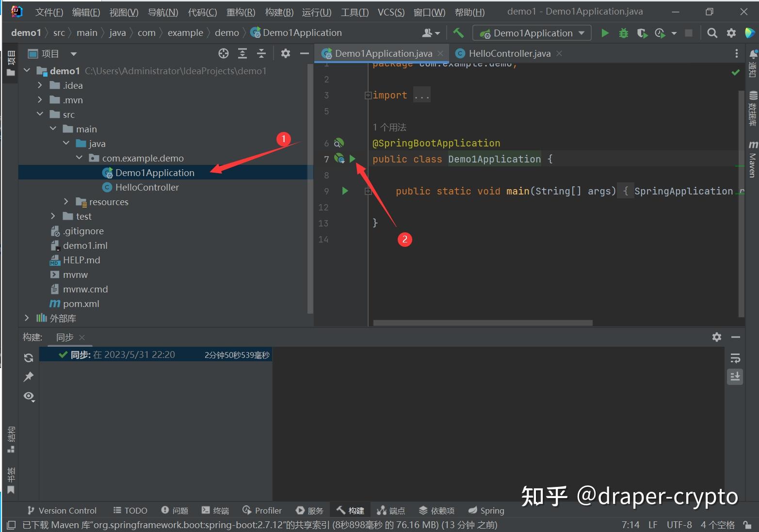Viewport: 759px width, 532px height.
Task: Open the Navigate menu
Action: point(163,12)
